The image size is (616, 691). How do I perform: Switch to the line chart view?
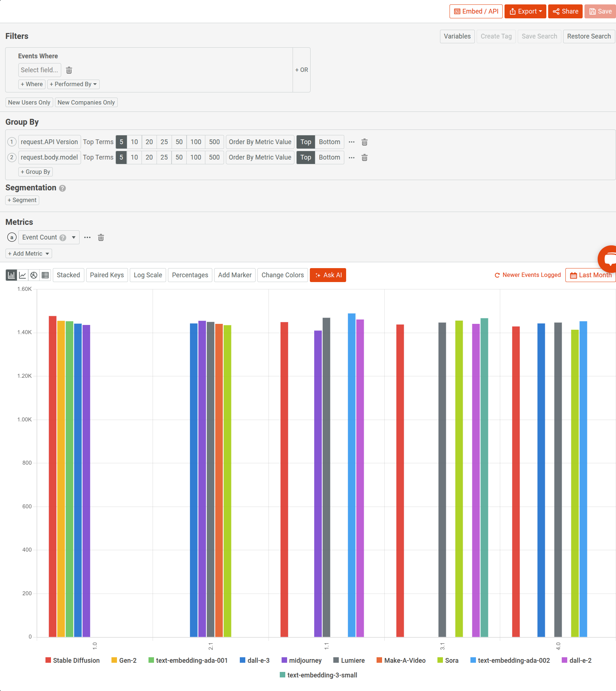[x=22, y=275]
